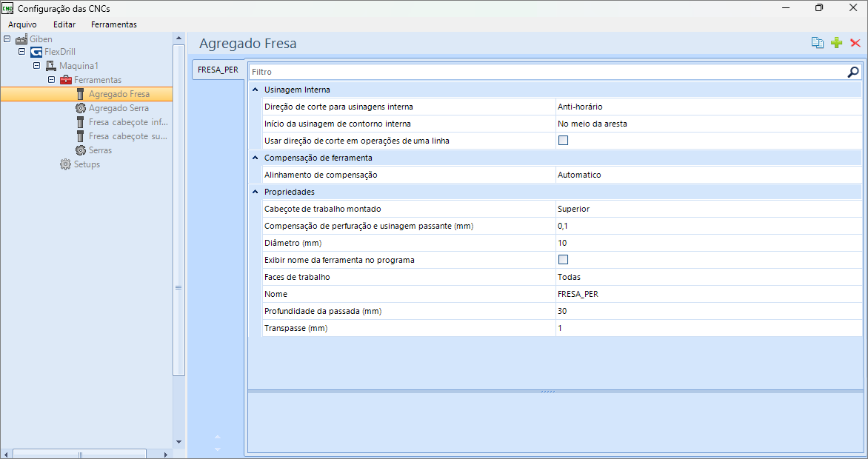Screen dimensions: 868x459
Task: Collapse the Propriedades section
Action: coord(256,192)
